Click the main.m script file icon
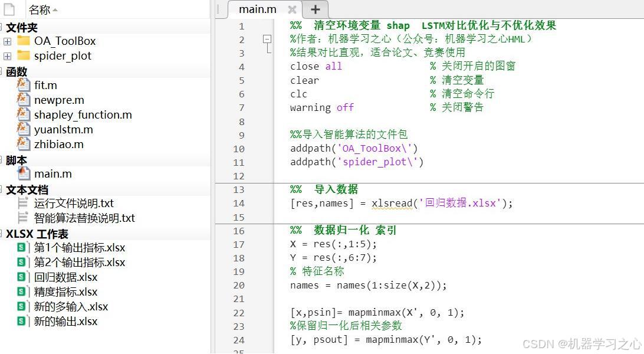Viewport: 644px width, 354px height. point(24,173)
